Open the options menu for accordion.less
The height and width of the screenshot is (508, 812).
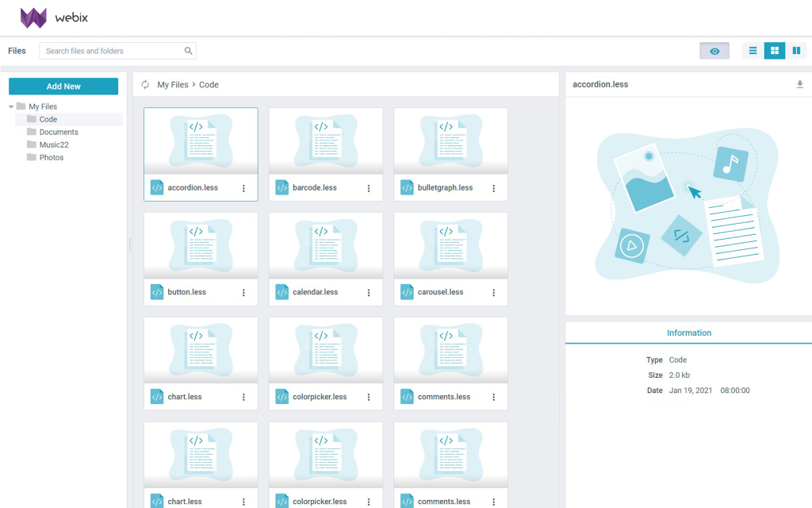click(243, 188)
